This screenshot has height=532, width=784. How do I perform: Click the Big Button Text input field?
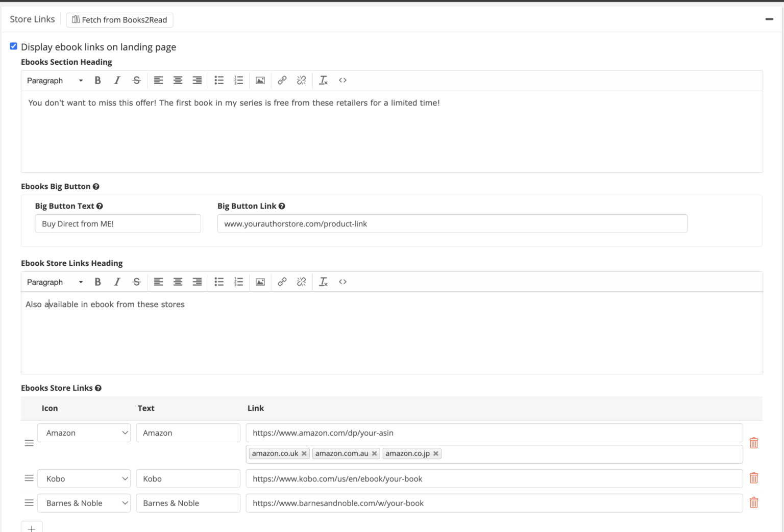(x=118, y=223)
